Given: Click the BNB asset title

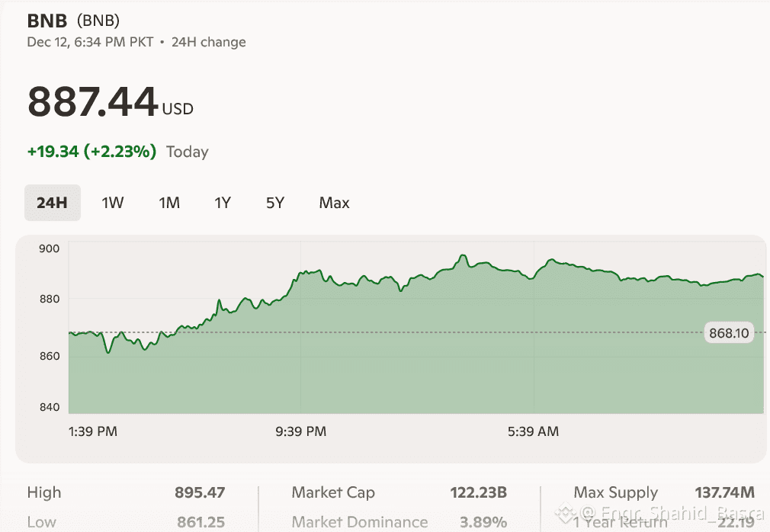Looking at the screenshot, I should click(x=47, y=21).
